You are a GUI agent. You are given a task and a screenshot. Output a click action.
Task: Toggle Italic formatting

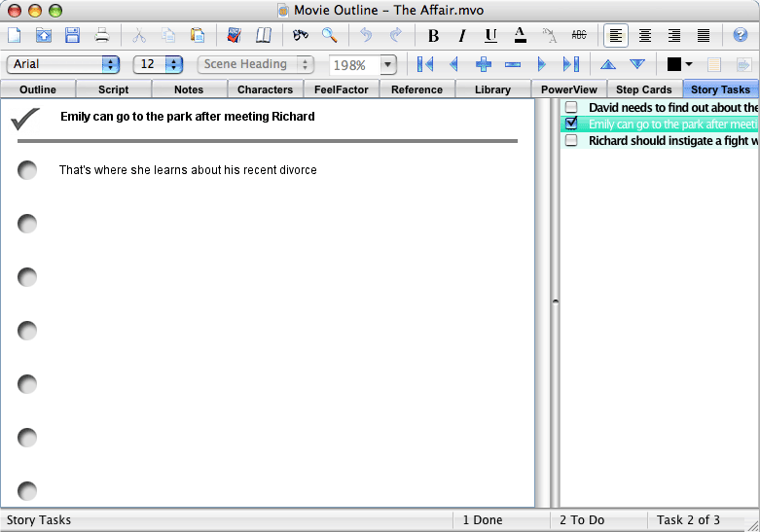(462, 35)
